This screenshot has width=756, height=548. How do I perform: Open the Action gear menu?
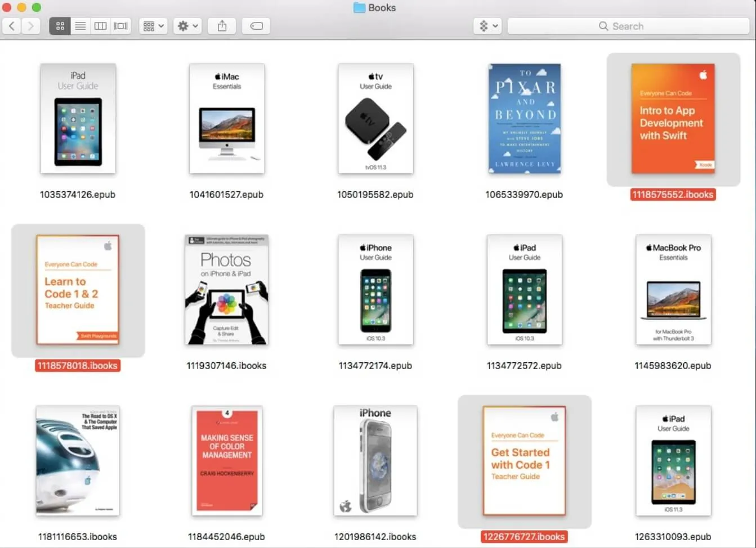tap(187, 26)
